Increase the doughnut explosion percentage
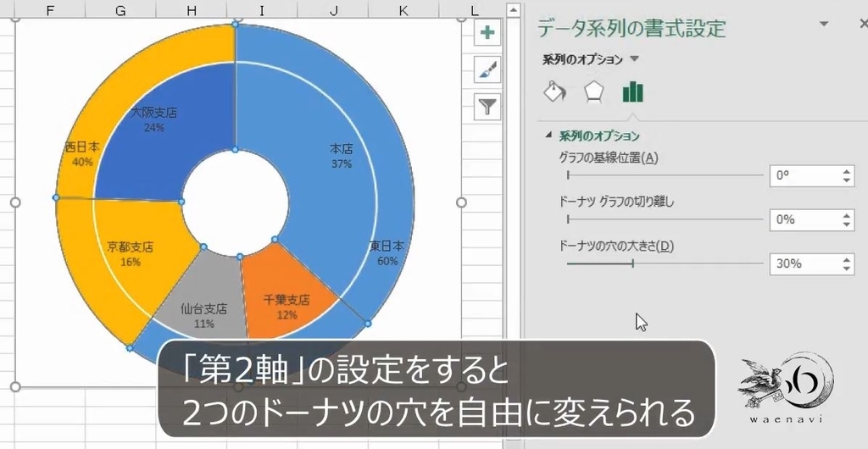This screenshot has height=449, width=868. pyautogui.click(x=847, y=215)
